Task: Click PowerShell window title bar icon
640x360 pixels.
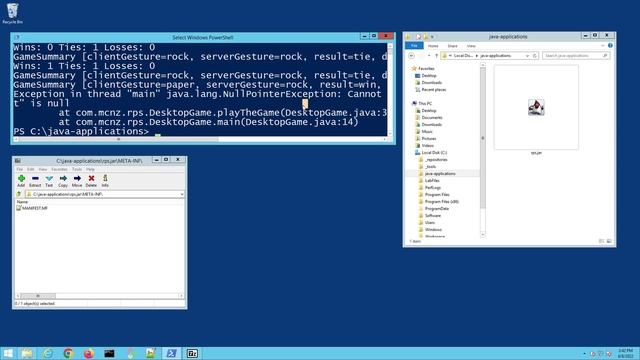Action: click(x=17, y=37)
